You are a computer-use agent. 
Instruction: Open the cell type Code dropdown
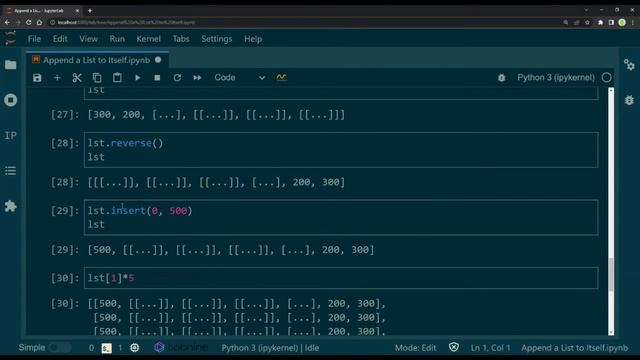(x=240, y=78)
